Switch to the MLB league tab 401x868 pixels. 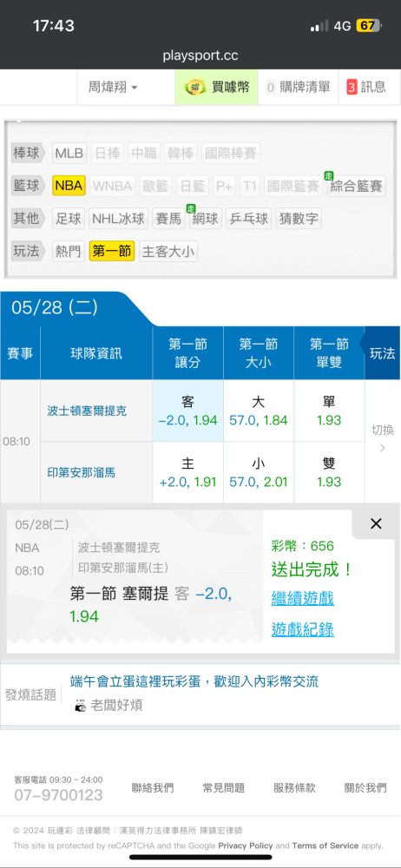click(69, 153)
